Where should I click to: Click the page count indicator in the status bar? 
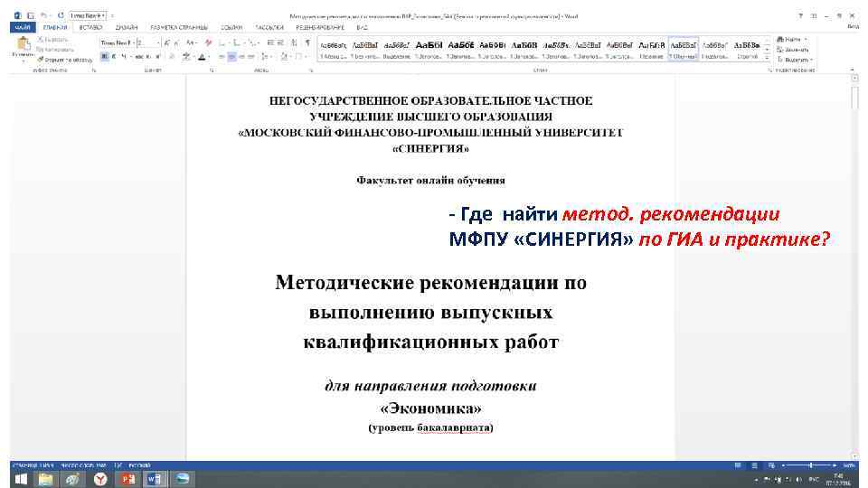[x=33, y=465]
